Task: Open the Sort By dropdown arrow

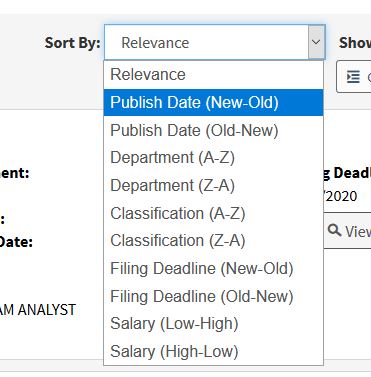Action: (x=316, y=42)
